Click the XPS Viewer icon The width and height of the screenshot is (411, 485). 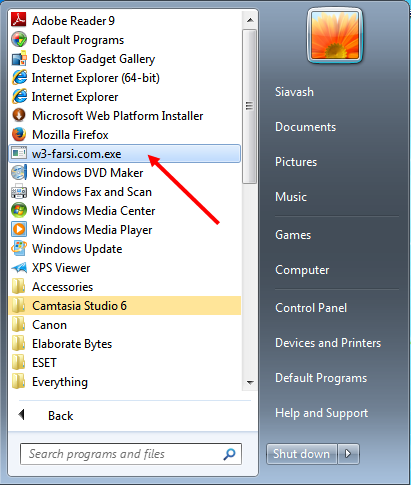click(19, 267)
